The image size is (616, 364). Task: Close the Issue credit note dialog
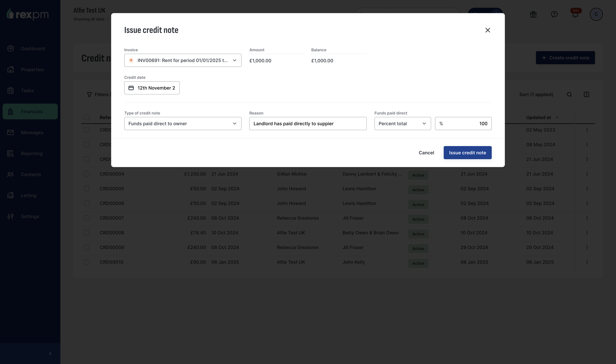(x=487, y=30)
